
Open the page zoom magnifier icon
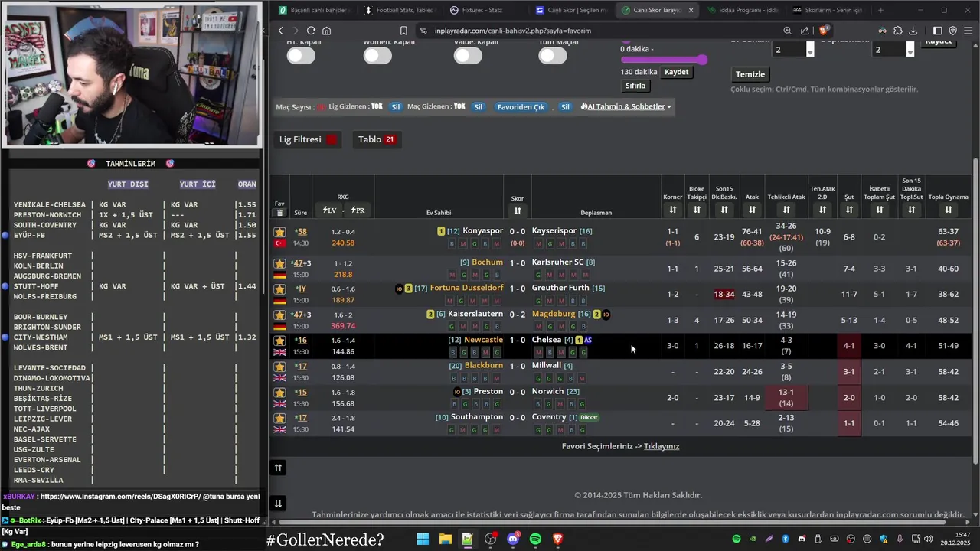[787, 31]
